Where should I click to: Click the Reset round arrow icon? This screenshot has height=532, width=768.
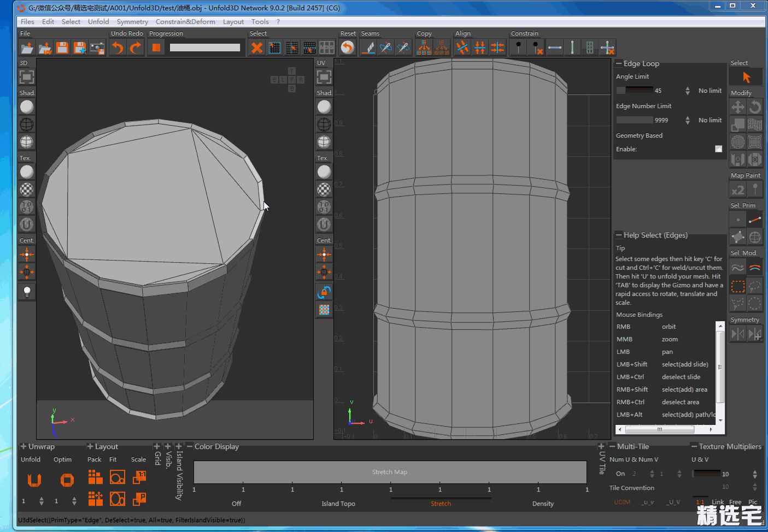[347, 48]
